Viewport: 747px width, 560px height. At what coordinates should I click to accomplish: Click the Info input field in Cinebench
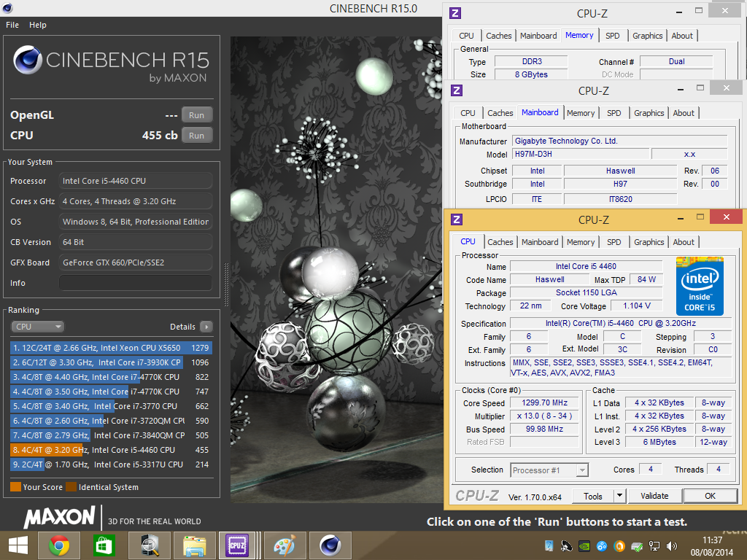tap(136, 283)
